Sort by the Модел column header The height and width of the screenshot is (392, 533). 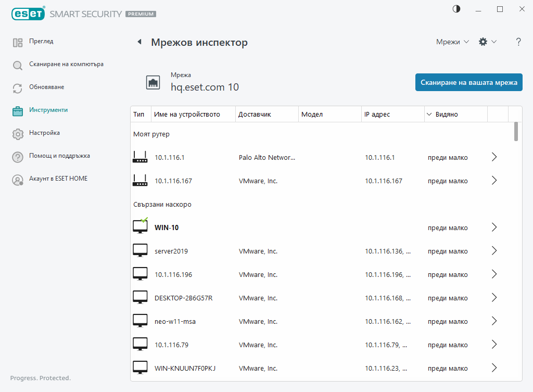pos(329,114)
